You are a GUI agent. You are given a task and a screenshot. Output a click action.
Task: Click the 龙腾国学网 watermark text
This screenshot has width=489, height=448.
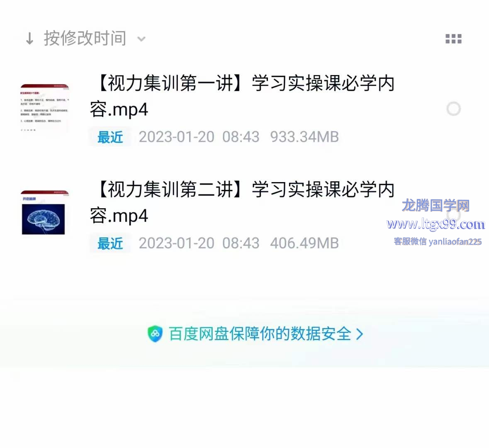point(435,206)
